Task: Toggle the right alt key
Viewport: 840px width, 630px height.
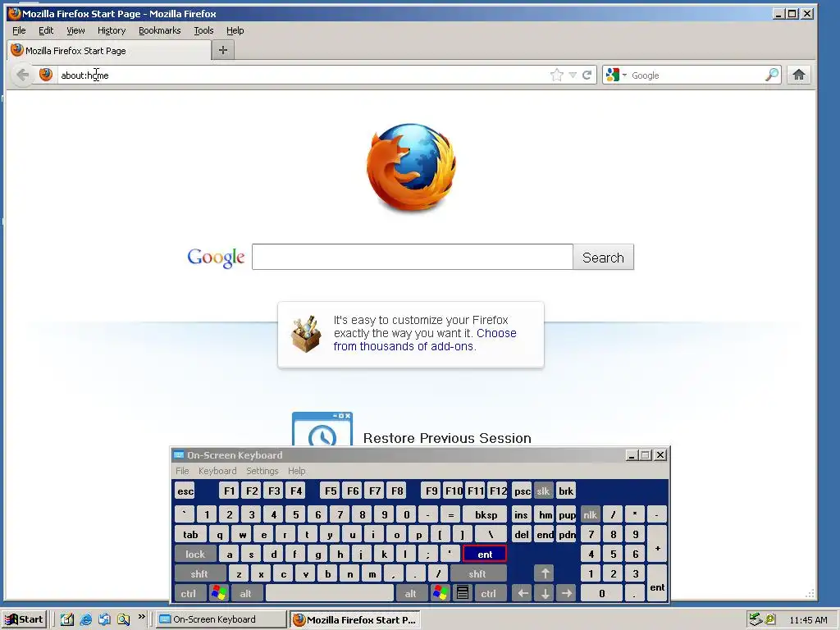Action: point(410,594)
